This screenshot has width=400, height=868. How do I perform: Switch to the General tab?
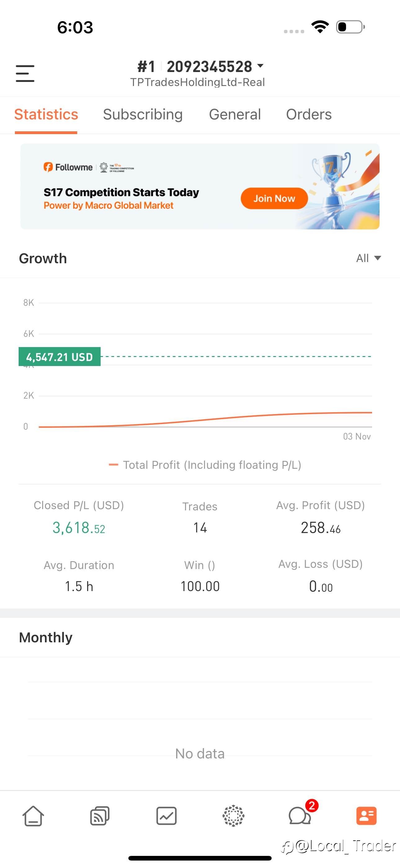tap(235, 114)
